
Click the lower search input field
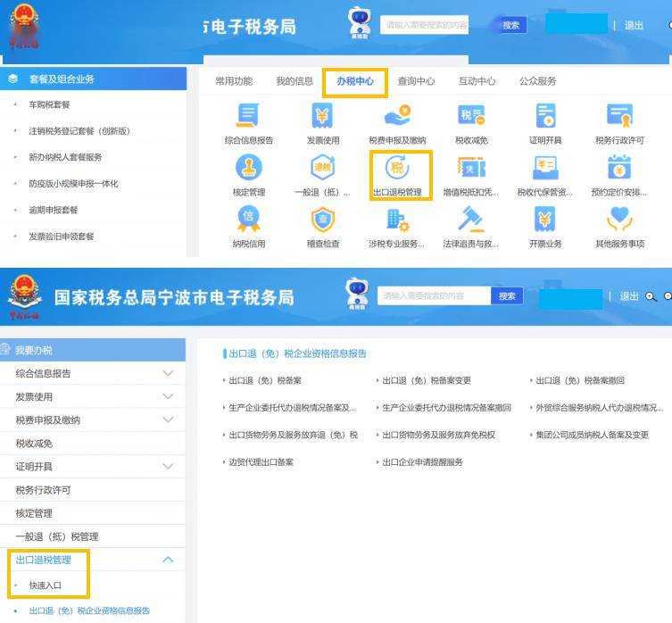point(435,295)
